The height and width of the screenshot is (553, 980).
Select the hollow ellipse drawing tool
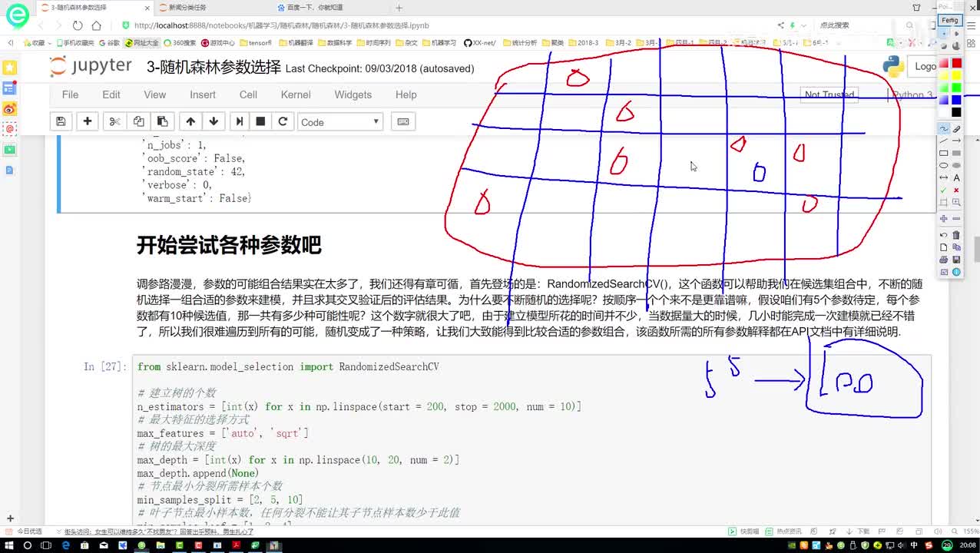pyautogui.click(x=944, y=165)
